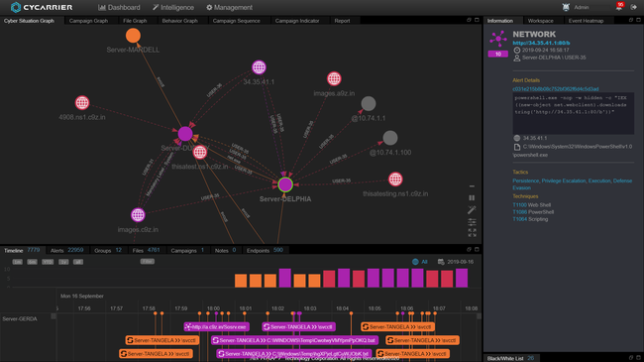Select the Campaign Indicator tab

(297, 21)
